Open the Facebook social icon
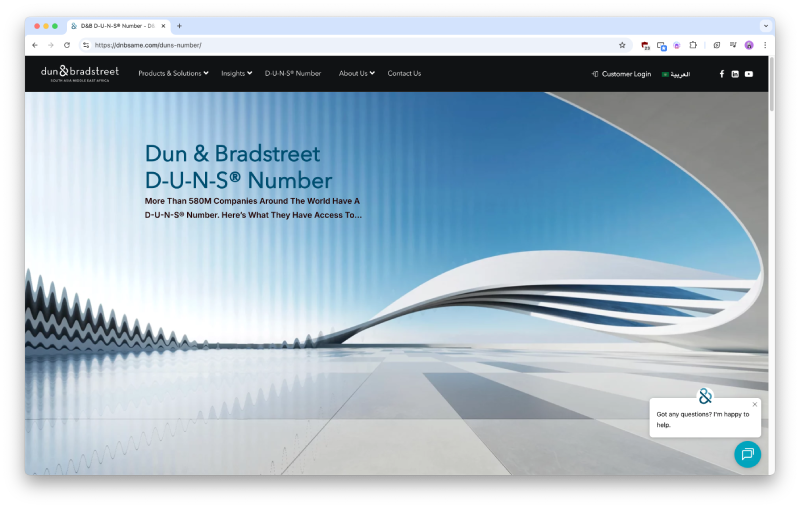The width and height of the screenshot is (800, 508). (x=721, y=74)
